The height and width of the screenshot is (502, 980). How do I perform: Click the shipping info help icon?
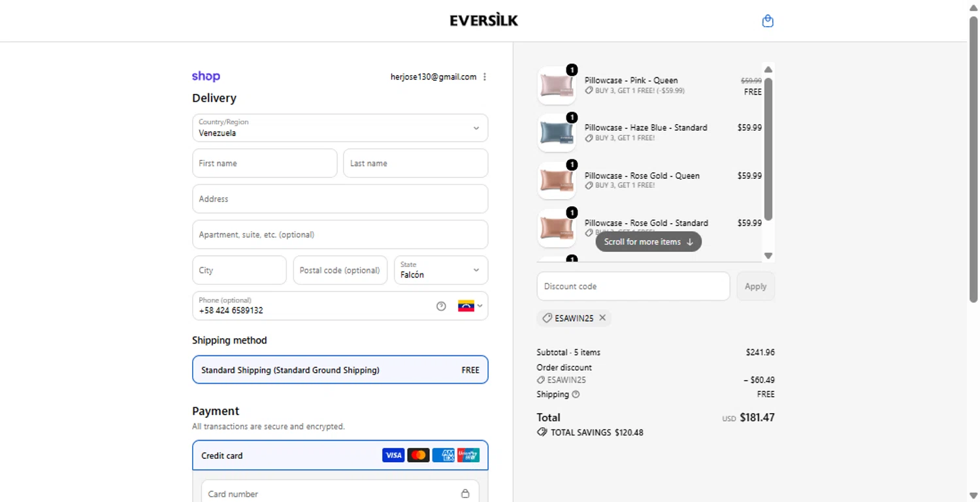(x=576, y=394)
